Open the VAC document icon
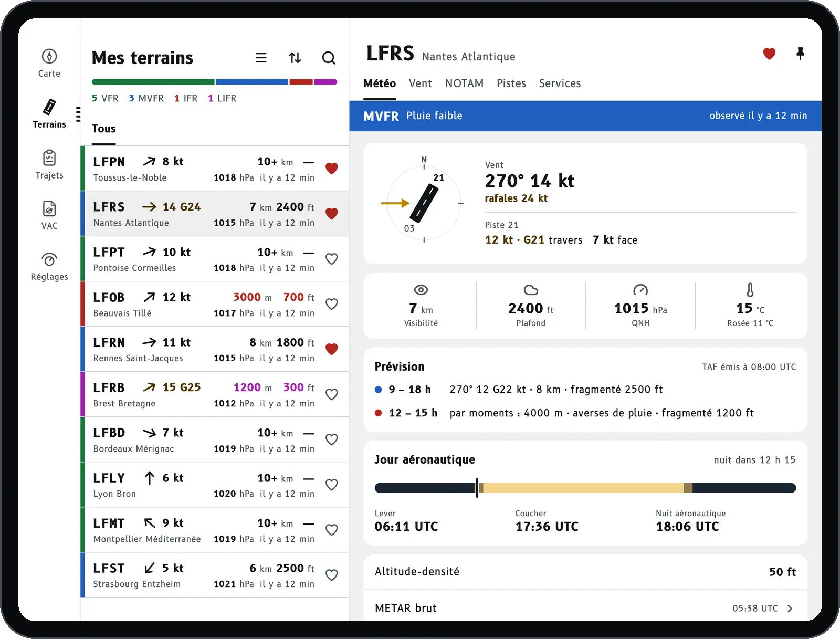The image size is (840, 639). (x=49, y=208)
